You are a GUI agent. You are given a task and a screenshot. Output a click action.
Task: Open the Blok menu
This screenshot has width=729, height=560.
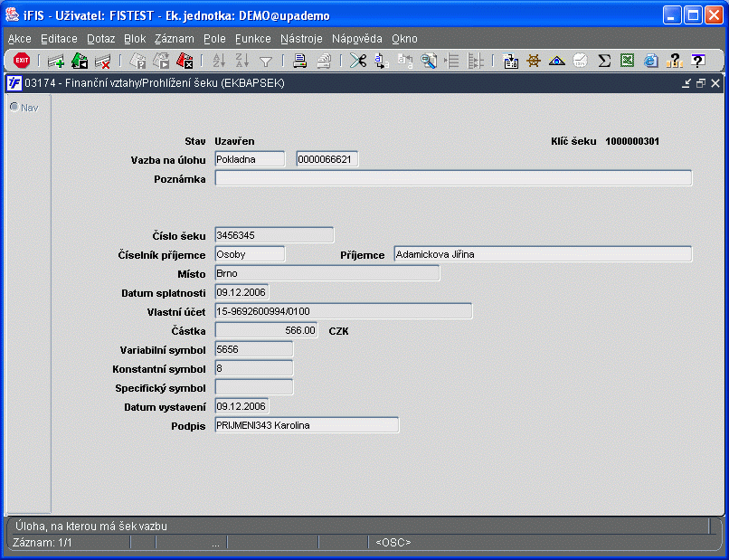pyautogui.click(x=135, y=39)
